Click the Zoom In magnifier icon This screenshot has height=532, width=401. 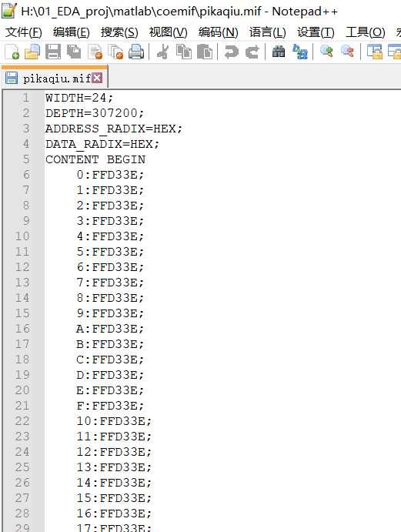coord(326,52)
